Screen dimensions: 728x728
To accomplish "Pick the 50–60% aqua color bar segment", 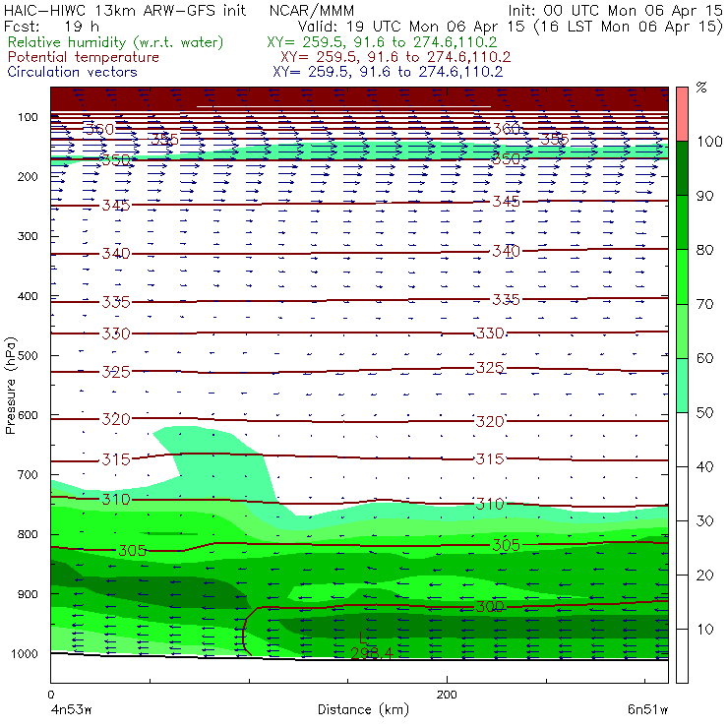I will pos(682,386).
